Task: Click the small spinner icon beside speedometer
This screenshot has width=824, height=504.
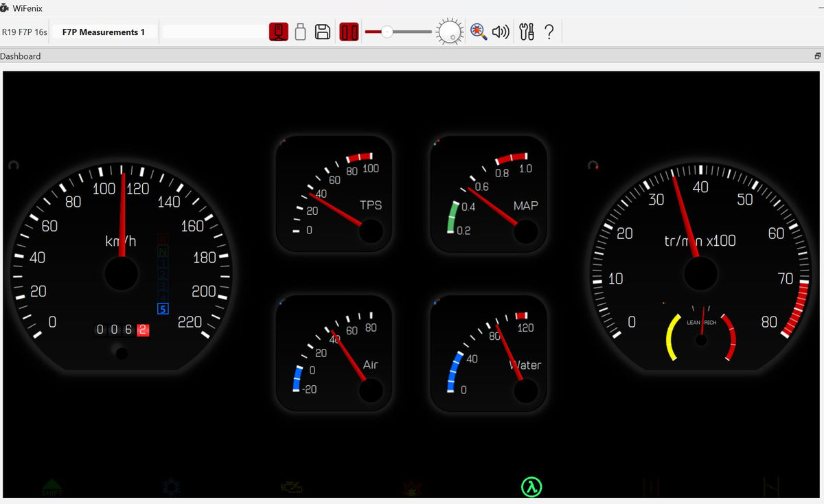Action: [14, 165]
